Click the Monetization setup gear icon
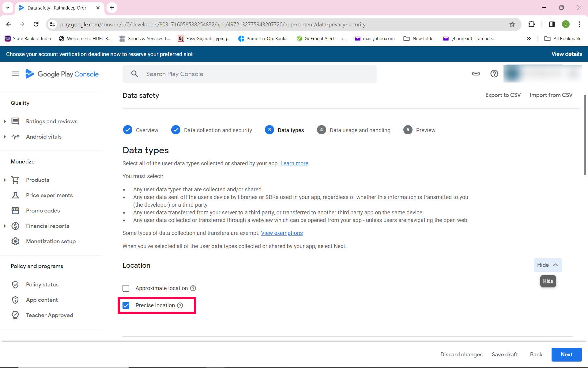Screen dimensions: 588x368 pyautogui.click(x=15, y=241)
